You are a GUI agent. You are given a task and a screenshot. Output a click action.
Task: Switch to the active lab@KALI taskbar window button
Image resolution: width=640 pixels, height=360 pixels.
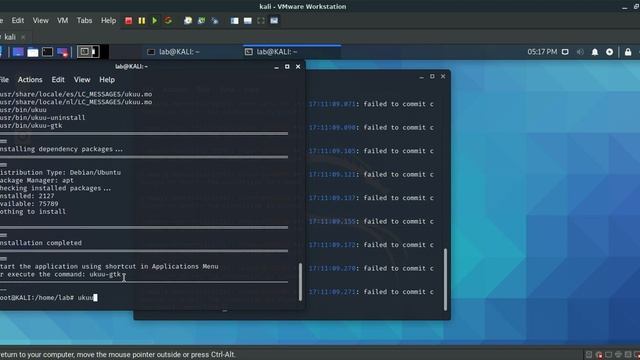[x=292, y=52]
